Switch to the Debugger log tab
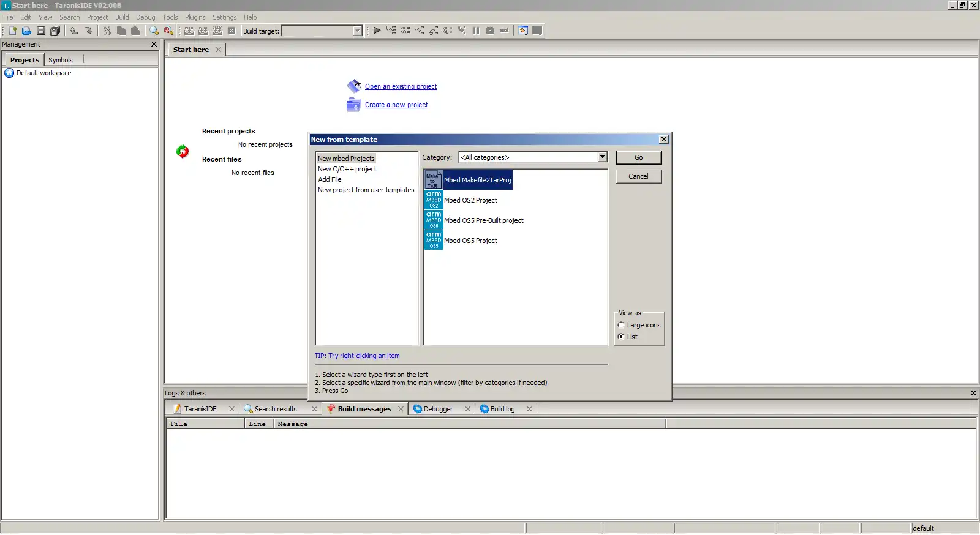The height and width of the screenshot is (535, 980). pos(438,409)
